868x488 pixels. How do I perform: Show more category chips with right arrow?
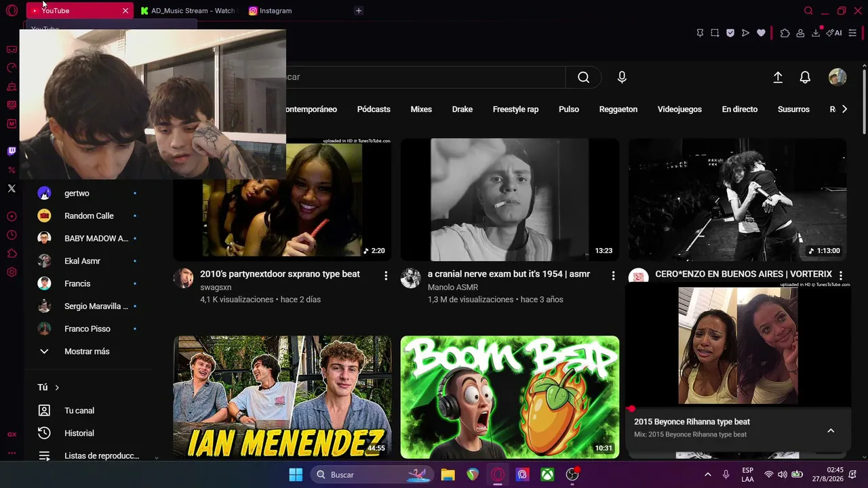(x=844, y=109)
